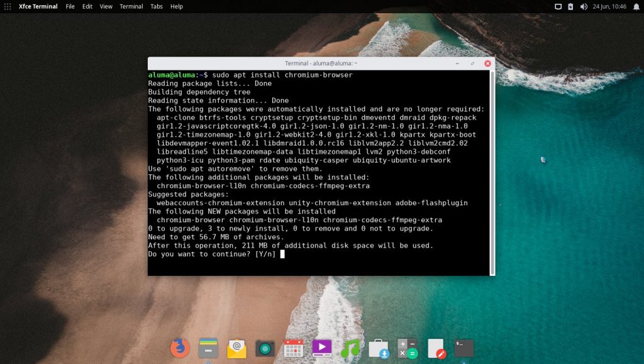Click the terminal vertical scrollbar
Viewport: 644px width, 364px height.
[492, 173]
